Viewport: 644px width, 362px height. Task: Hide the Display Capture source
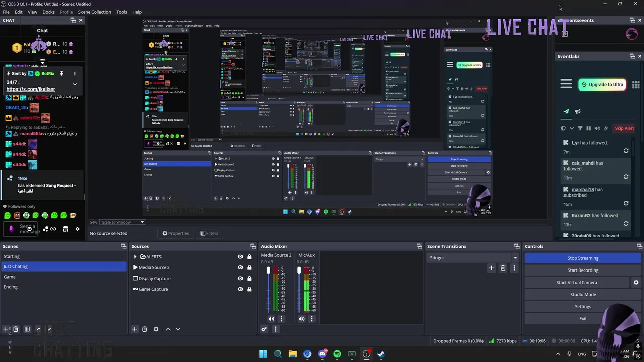point(240,278)
